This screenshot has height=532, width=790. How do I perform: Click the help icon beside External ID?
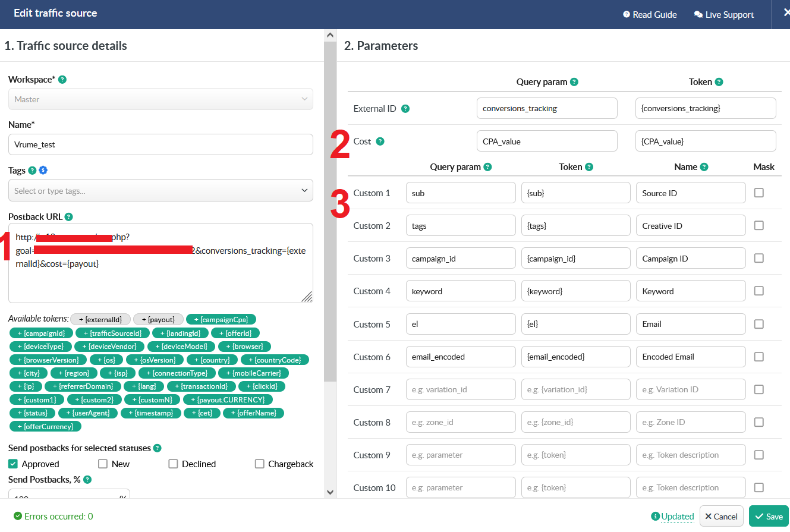(x=405, y=109)
